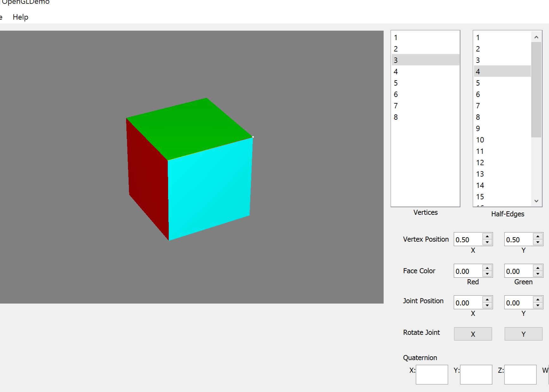Decrease Joint Position Y value
Viewport: 549px width, 392px height.
(x=538, y=305)
